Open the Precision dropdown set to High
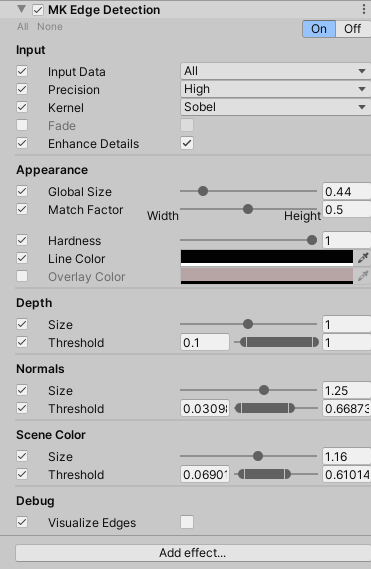This screenshot has width=371, height=569. (276, 89)
